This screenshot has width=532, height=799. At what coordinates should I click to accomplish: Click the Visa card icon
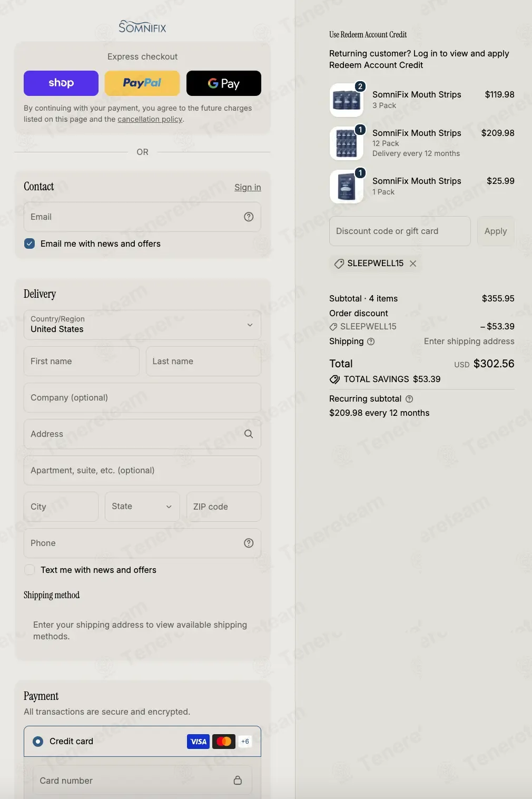pos(198,742)
